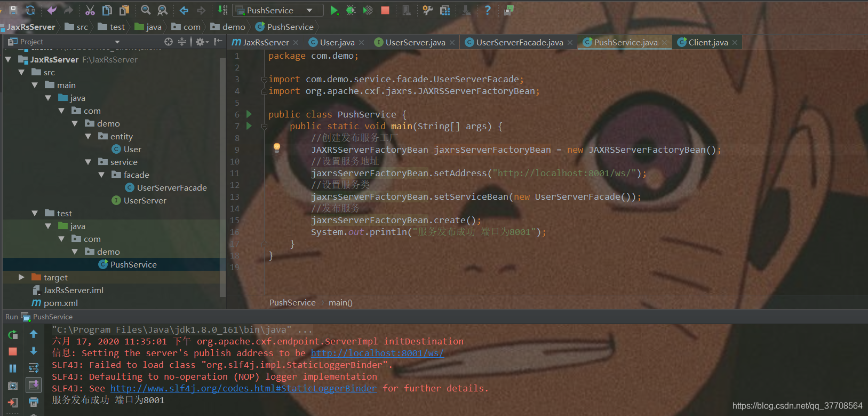Open slf4j StaticLoggerBinder link in console
868x416 pixels.
point(243,388)
